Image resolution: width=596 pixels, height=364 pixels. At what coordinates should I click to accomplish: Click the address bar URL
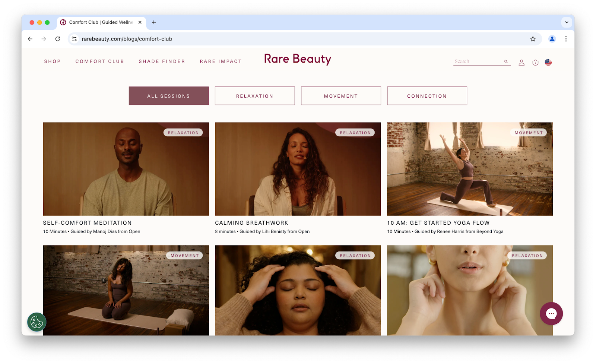tap(127, 39)
